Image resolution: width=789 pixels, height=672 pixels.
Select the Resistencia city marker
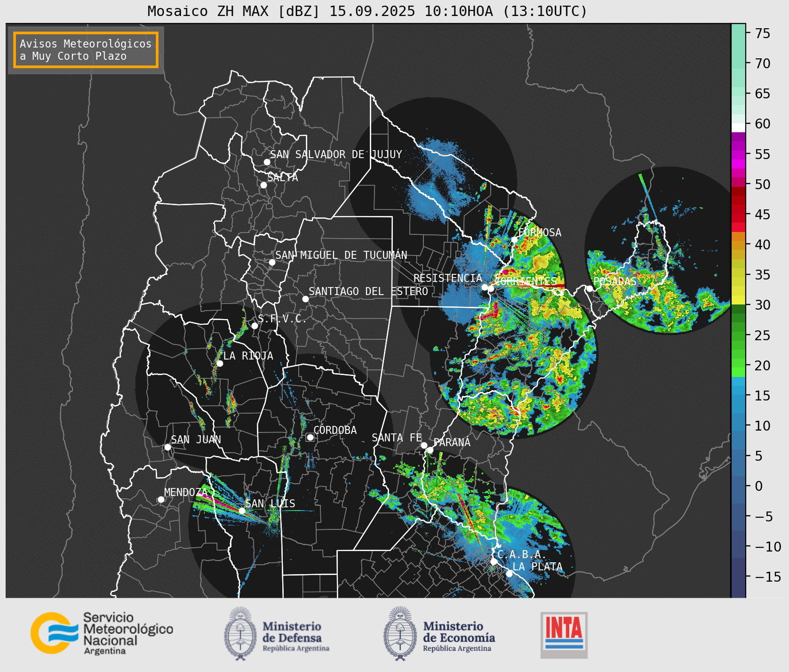(485, 287)
